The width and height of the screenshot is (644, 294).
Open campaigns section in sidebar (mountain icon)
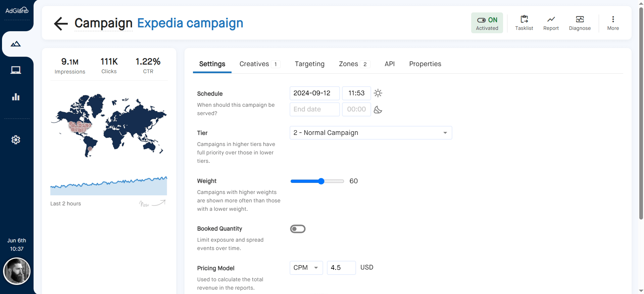pos(16,44)
